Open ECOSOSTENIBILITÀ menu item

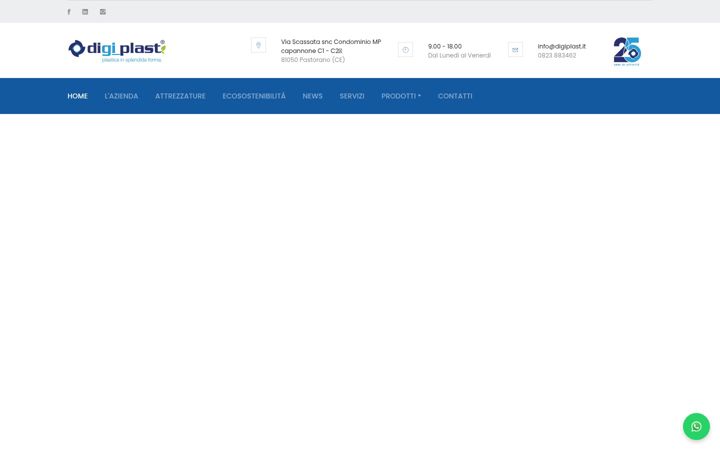[x=254, y=96]
